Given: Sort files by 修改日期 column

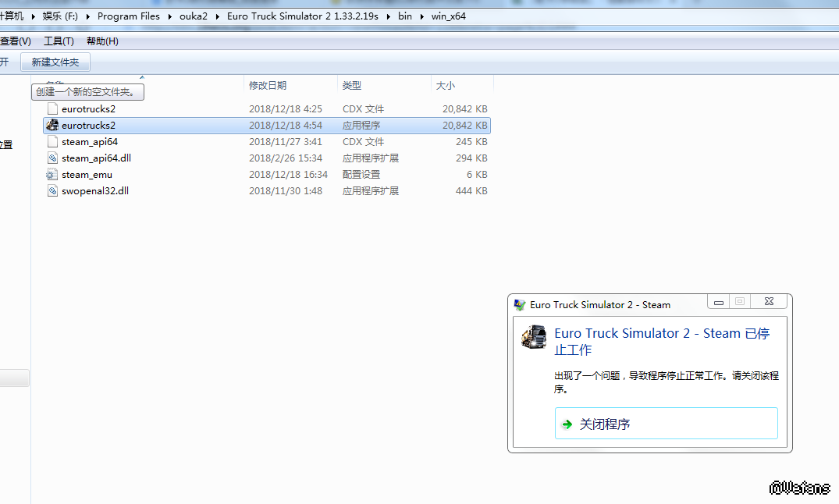Looking at the screenshot, I should point(268,86).
